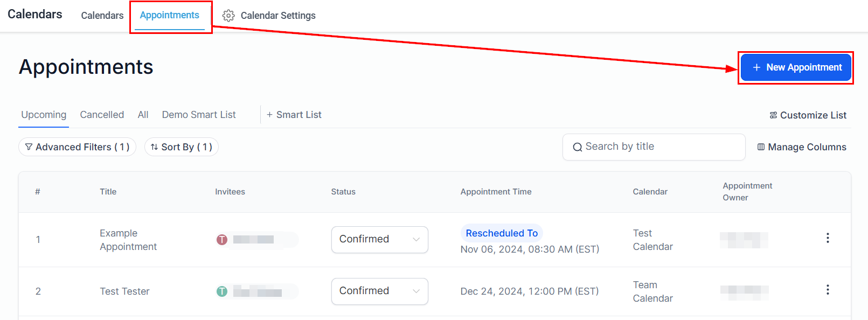868x320 pixels.
Task: Click the green T invitee avatar
Action: [x=222, y=291]
